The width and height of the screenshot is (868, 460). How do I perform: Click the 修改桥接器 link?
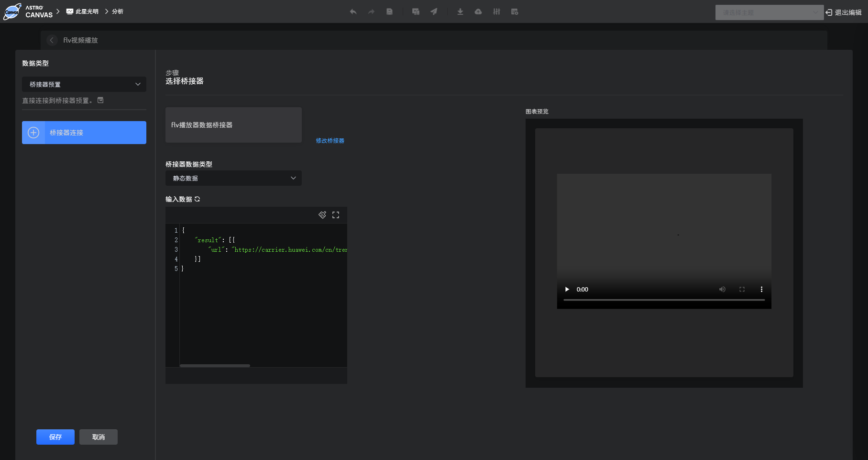(x=330, y=141)
